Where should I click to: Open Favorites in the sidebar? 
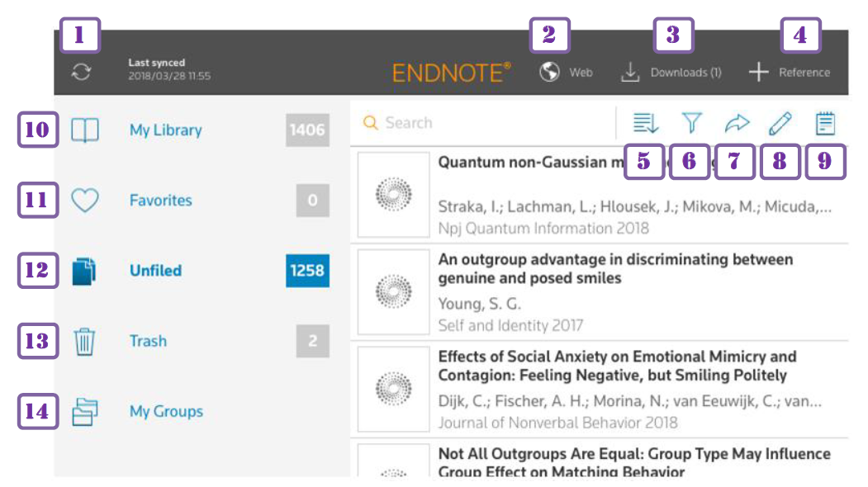tap(160, 201)
